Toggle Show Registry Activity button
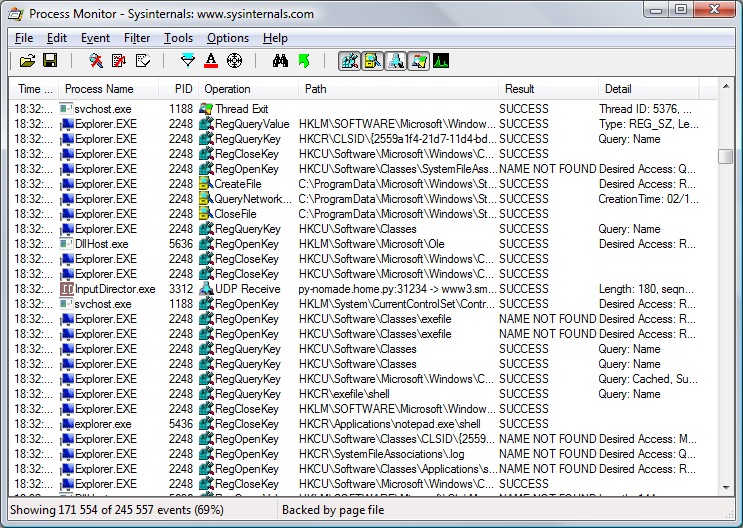743x528 pixels. pyautogui.click(x=350, y=61)
